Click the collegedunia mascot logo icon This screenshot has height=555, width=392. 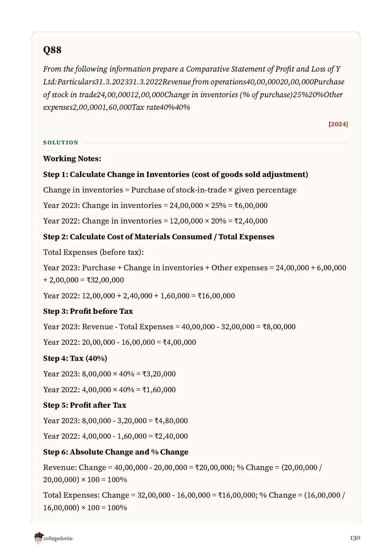(38, 538)
